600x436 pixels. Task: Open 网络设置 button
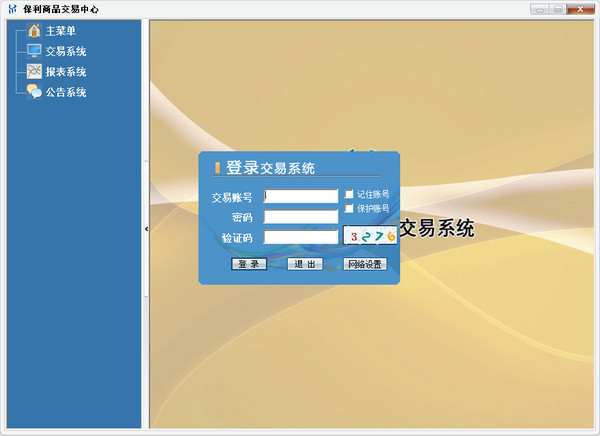(365, 264)
